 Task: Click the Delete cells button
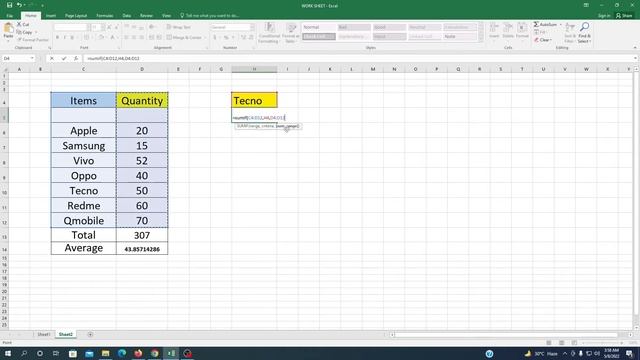point(508,31)
